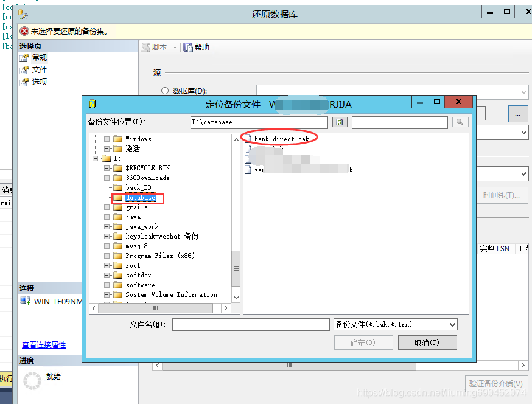Expand the grails folder node
532x404 pixels.
coord(106,207)
